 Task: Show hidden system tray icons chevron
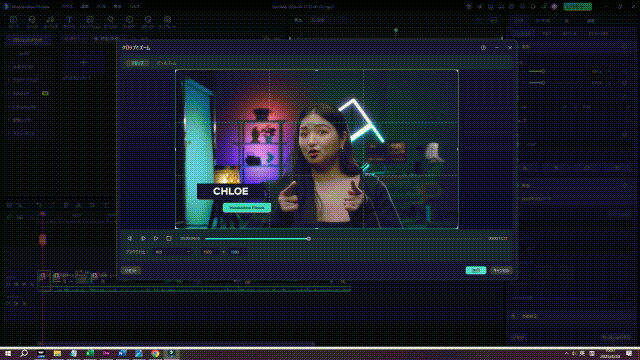pyautogui.click(x=566, y=353)
